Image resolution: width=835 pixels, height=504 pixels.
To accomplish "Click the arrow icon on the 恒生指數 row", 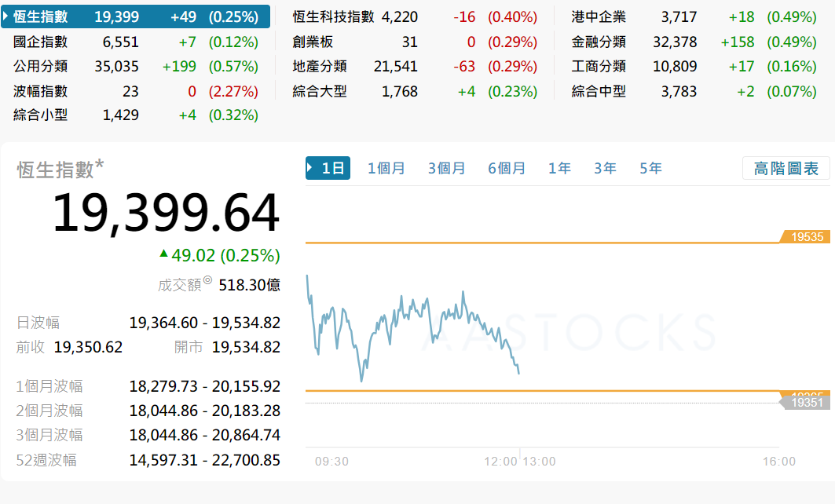I will 7,16.
